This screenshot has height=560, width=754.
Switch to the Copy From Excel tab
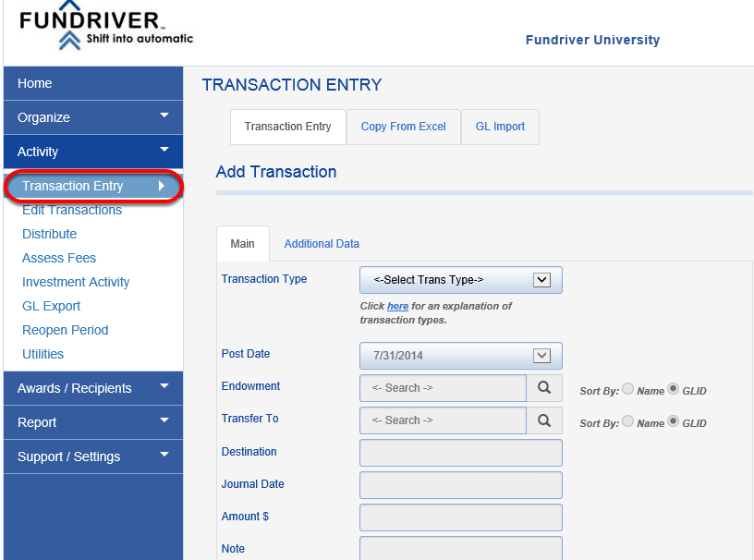[x=404, y=127]
